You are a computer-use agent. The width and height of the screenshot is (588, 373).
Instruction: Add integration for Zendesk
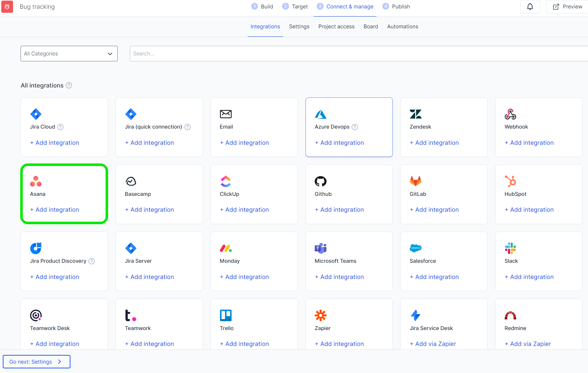pyautogui.click(x=434, y=143)
